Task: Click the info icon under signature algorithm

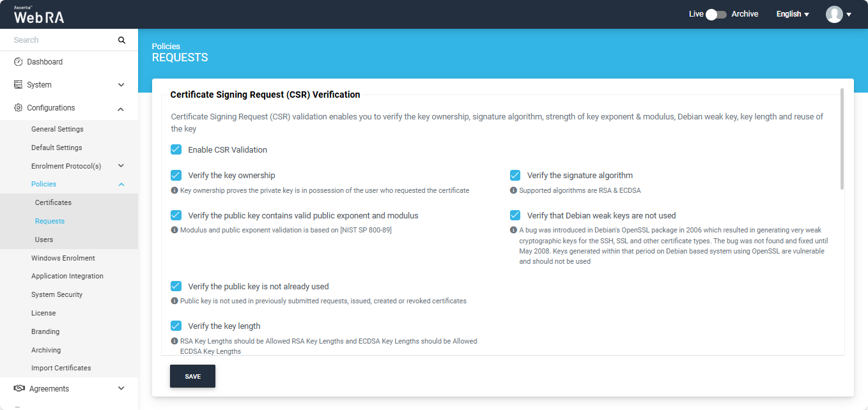Action: (513, 190)
